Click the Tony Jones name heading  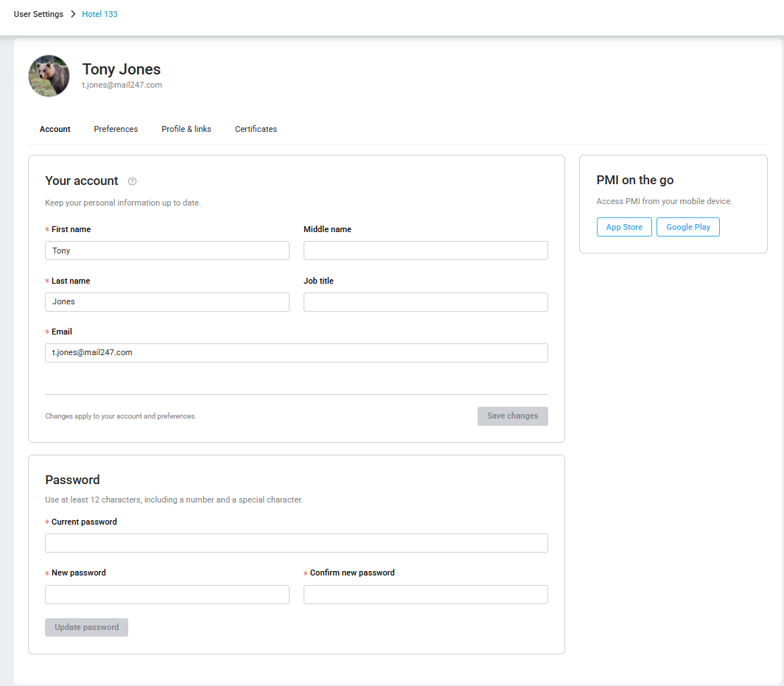[122, 69]
